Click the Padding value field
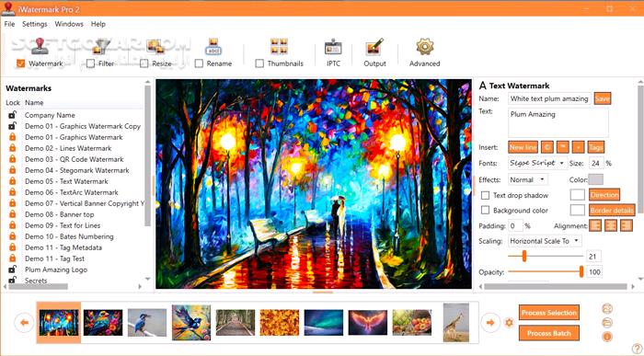Viewport: 644px width, 356px height. [x=516, y=226]
